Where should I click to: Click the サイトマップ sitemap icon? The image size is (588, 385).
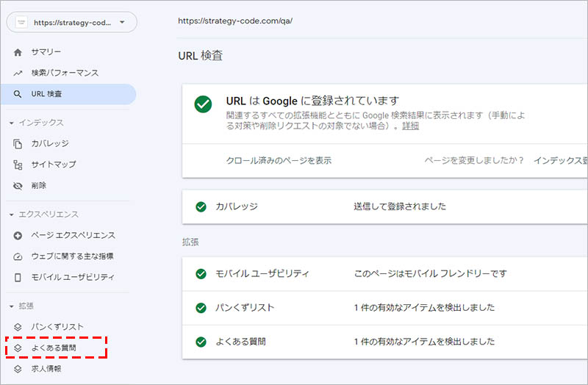tap(18, 165)
